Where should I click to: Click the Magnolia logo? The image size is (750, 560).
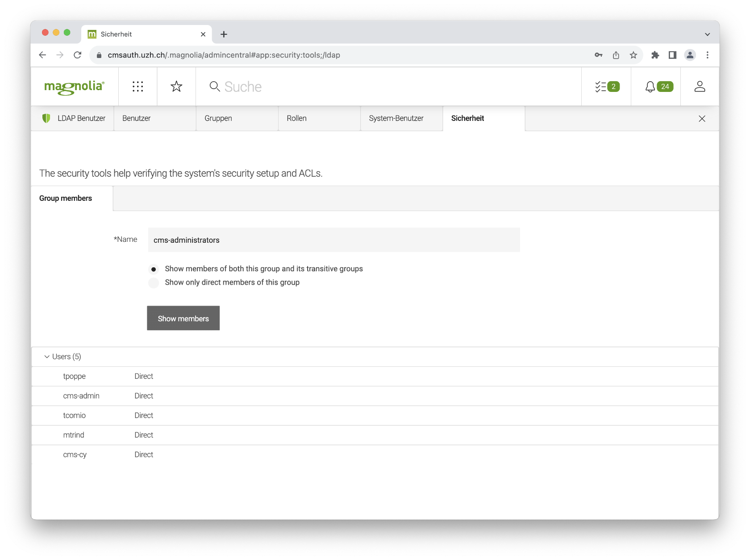[x=74, y=87]
